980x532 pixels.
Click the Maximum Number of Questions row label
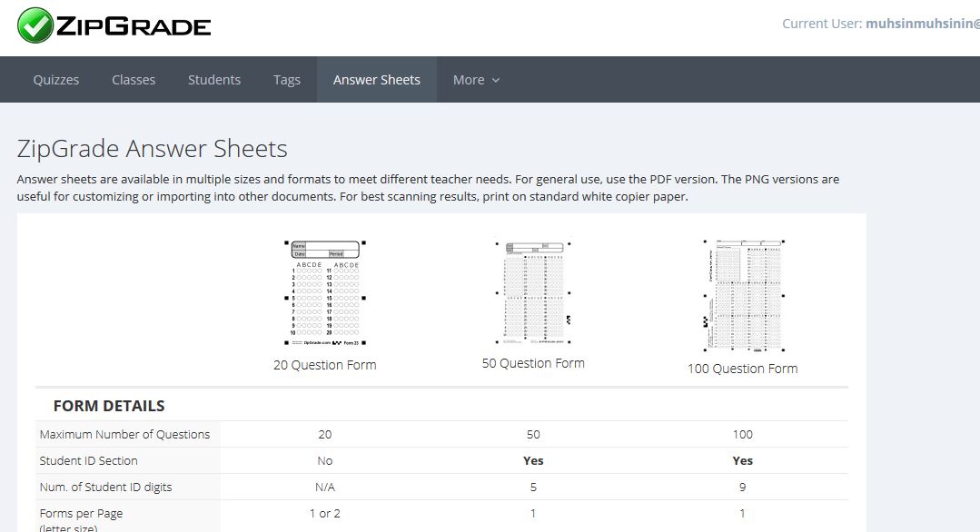point(124,434)
